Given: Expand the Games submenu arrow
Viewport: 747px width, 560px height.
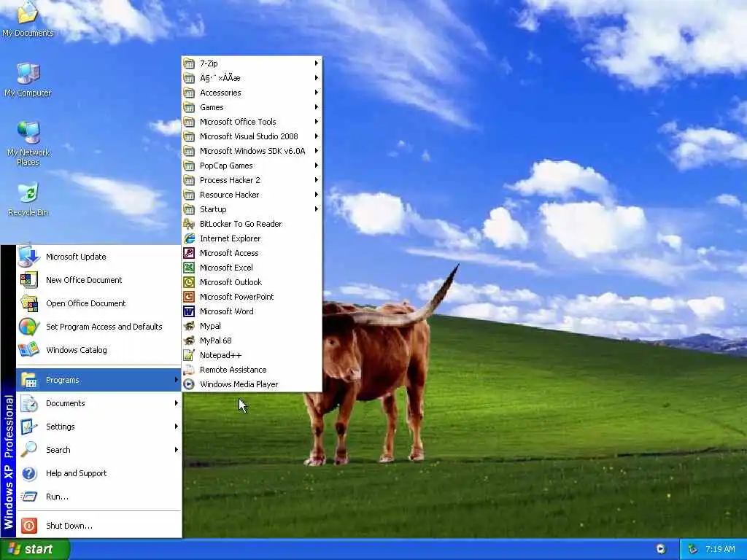Looking at the screenshot, I should point(317,107).
